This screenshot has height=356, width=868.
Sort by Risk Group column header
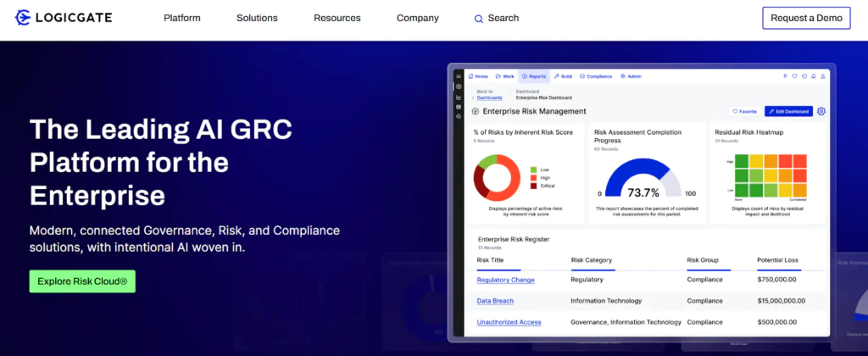(703, 260)
